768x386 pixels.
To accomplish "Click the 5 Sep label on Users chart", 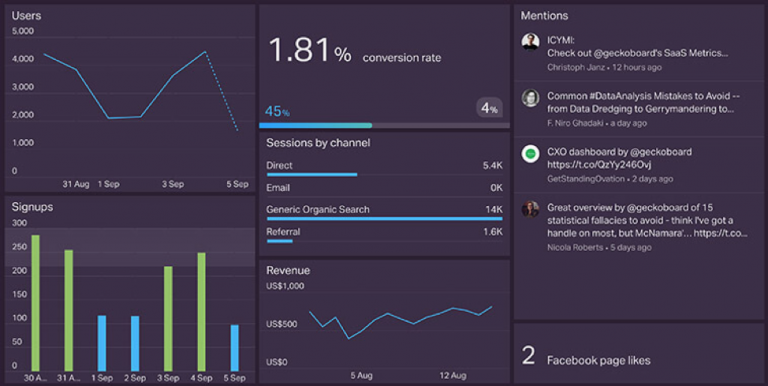I will [x=237, y=184].
